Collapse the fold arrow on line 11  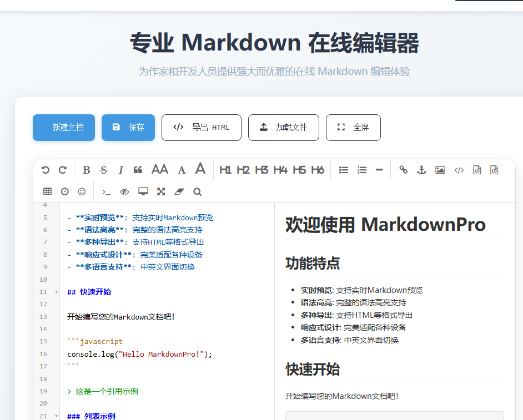click(x=57, y=292)
